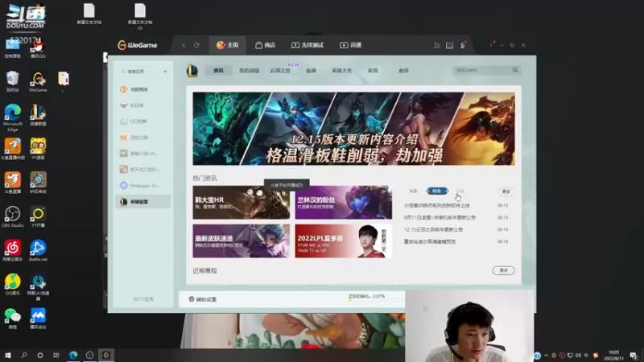Open the 微信 WeChat desktop shortcut
The image size is (644, 362).
13,318
